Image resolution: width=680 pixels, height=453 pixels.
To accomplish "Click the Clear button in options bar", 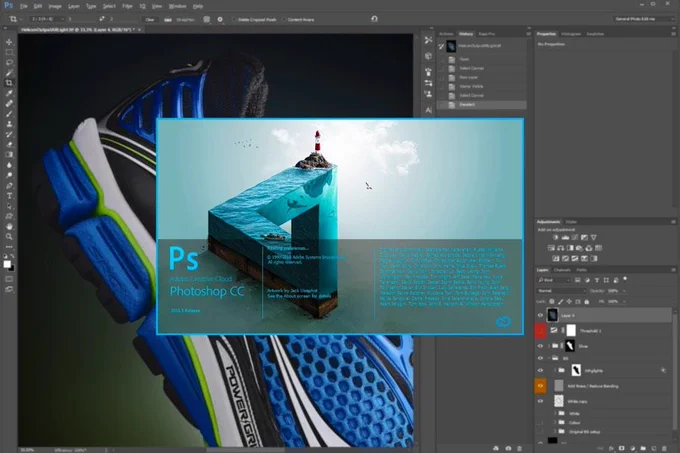I will click(150, 20).
